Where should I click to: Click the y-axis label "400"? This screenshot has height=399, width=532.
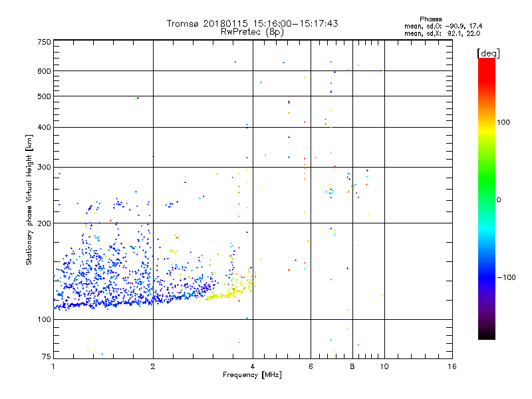click(44, 127)
